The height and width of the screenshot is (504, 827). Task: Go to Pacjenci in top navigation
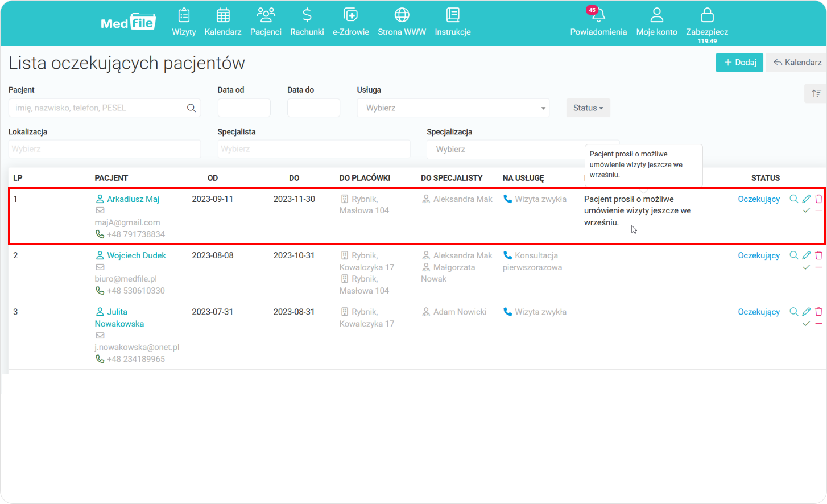coord(266,22)
